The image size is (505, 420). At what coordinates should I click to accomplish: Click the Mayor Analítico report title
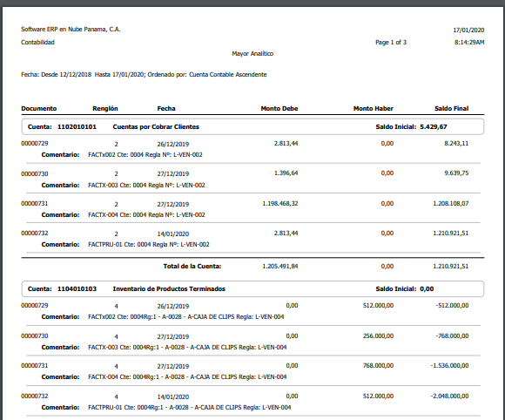pyautogui.click(x=252, y=53)
